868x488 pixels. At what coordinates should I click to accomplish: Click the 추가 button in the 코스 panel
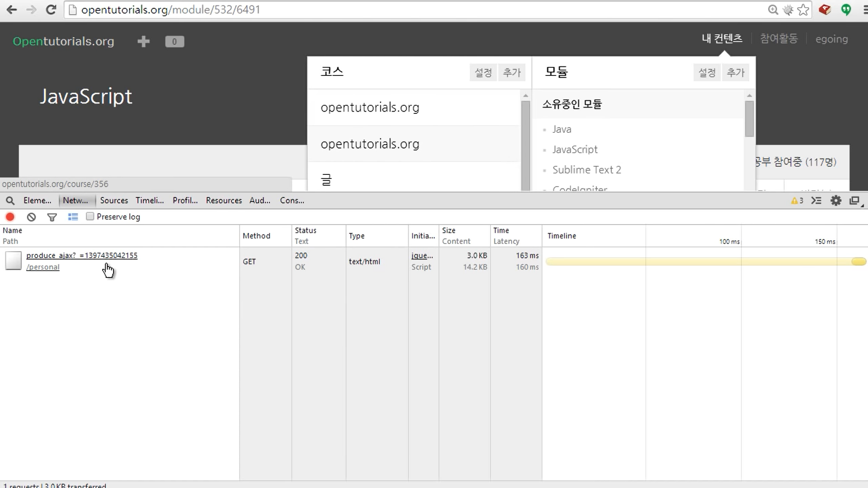click(512, 73)
